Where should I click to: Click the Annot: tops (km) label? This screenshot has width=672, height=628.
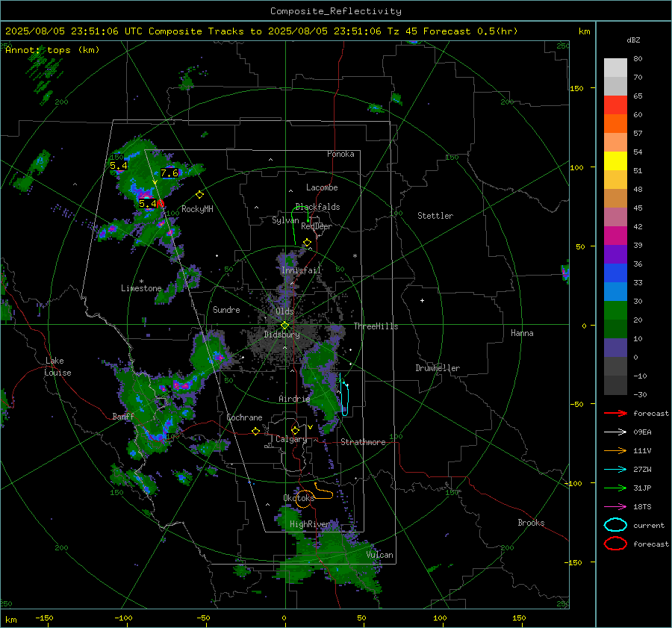pyautogui.click(x=52, y=50)
